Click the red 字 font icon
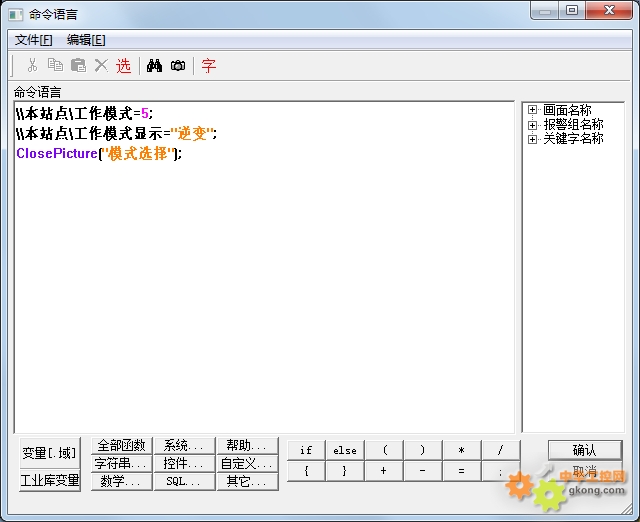Screen dimensions: 640x522 click(x=209, y=66)
